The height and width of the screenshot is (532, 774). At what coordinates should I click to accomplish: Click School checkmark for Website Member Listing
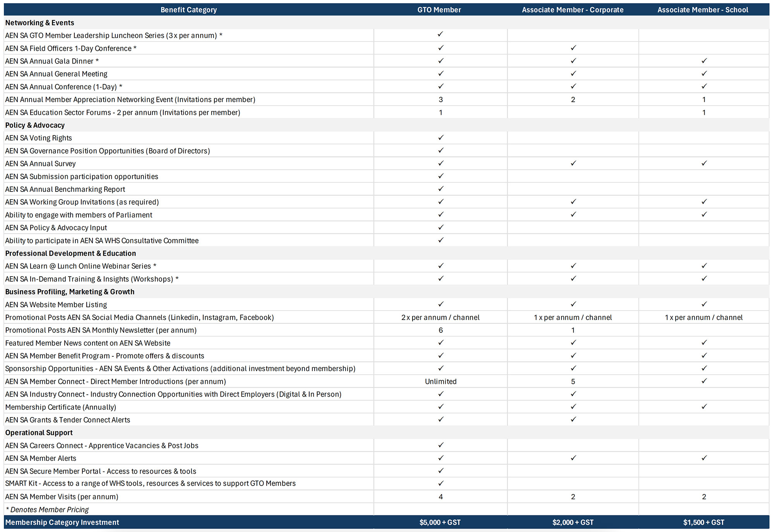704,304
